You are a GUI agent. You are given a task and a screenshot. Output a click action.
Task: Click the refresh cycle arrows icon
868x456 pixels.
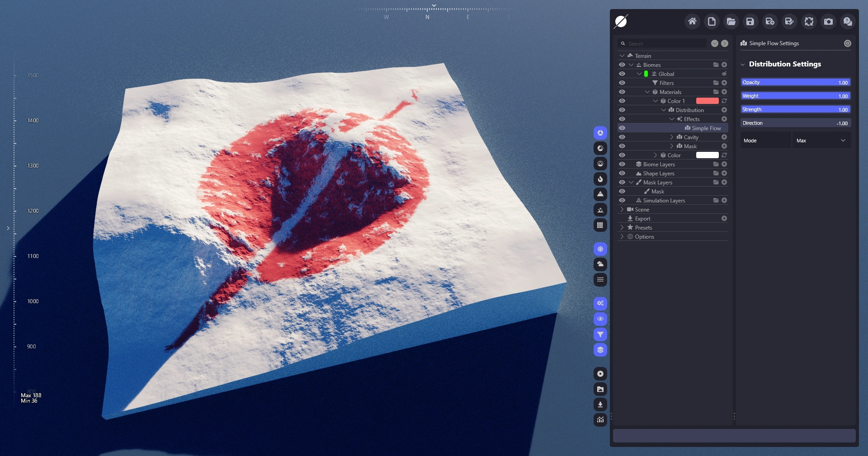point(809,21)
